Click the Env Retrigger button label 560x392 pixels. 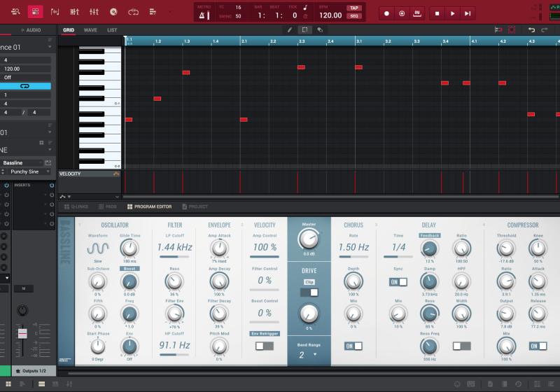click(x=263, y=334)
